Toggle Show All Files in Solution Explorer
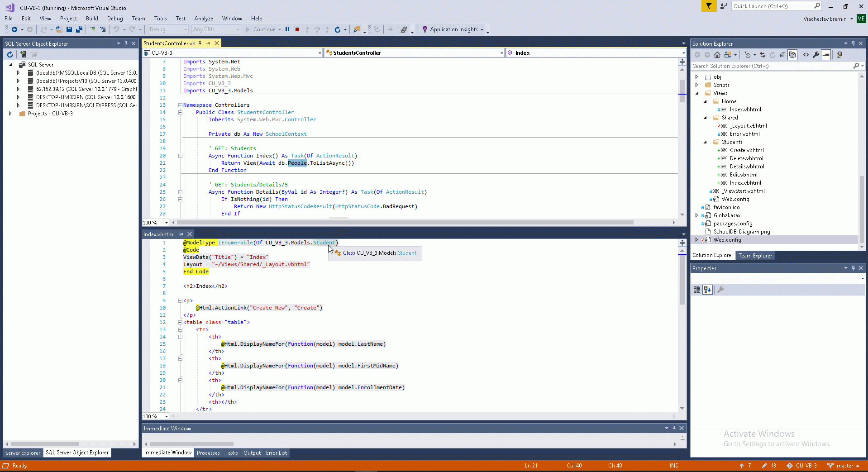 click(x=792, y=55)
